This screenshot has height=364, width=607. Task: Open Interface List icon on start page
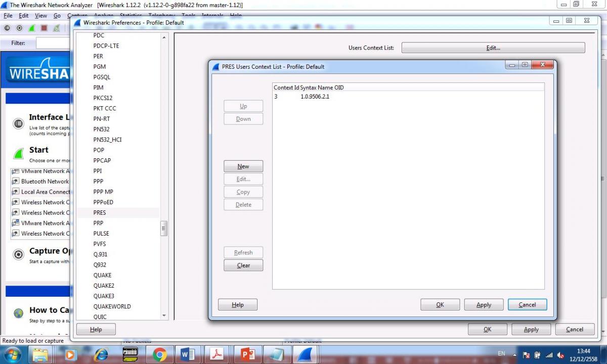point(19,123)
